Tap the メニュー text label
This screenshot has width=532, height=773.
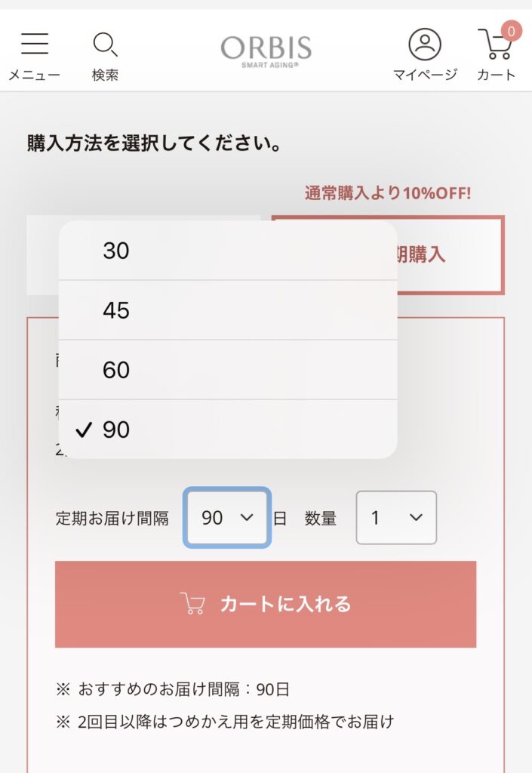pyautogui.click(x=35, y=75)
